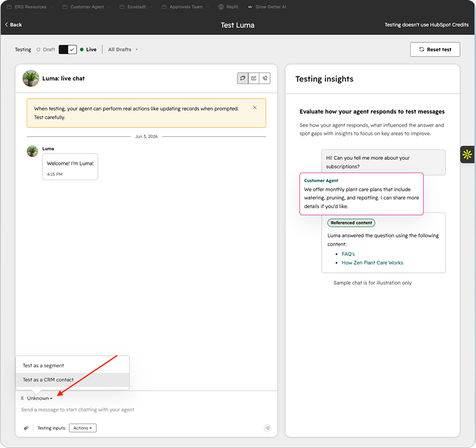The image size is (476, 448).
Task: Click the Luma plant avatar in chat header
Action: pyautogui.click(x=31, y=79)
